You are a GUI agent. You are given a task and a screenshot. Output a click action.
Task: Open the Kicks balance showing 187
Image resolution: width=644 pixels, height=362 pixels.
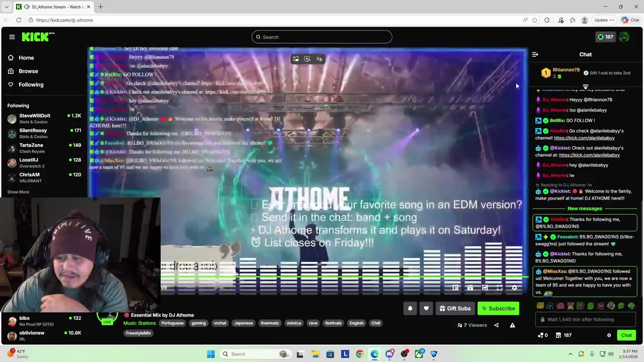pos(605,37)
